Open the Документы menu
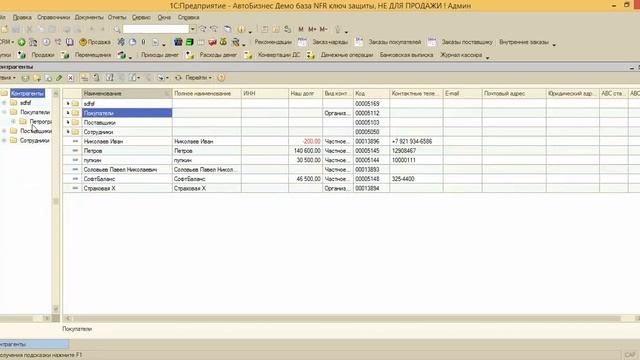This screenshot has width=640, height=360. click(x=89, y=18)
